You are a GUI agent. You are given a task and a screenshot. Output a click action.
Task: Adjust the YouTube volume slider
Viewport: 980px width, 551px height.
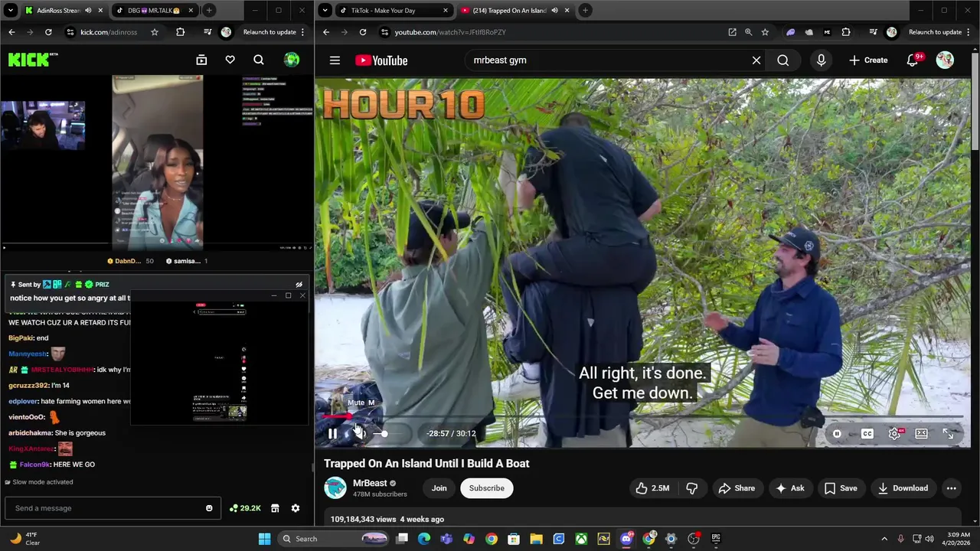[390, 434]
